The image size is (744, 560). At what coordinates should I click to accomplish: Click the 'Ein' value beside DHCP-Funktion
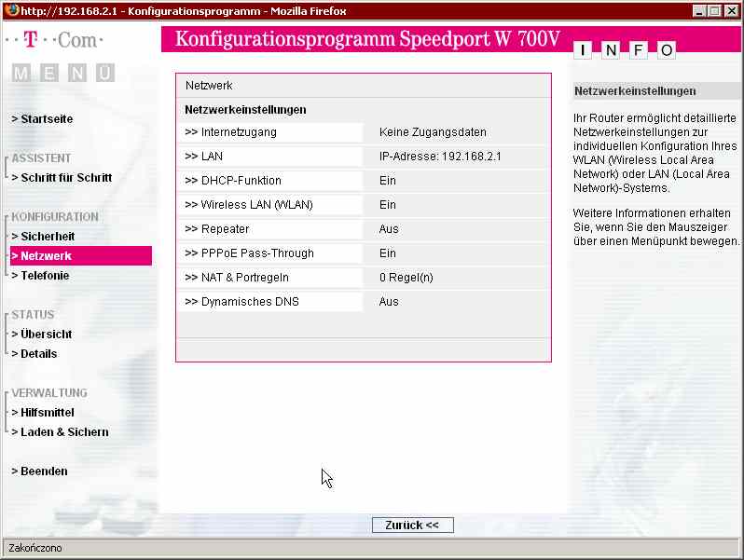[388, 181]
